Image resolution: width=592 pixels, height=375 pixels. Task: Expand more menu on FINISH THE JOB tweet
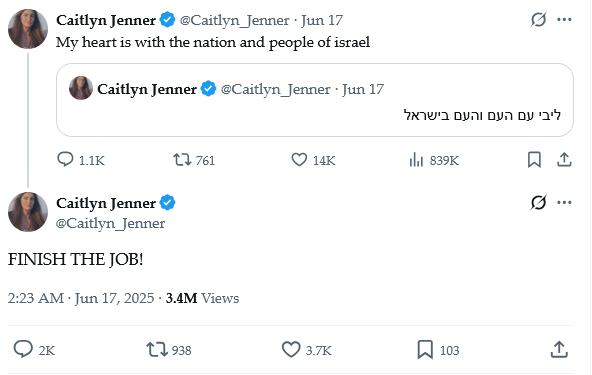(564, 203)
